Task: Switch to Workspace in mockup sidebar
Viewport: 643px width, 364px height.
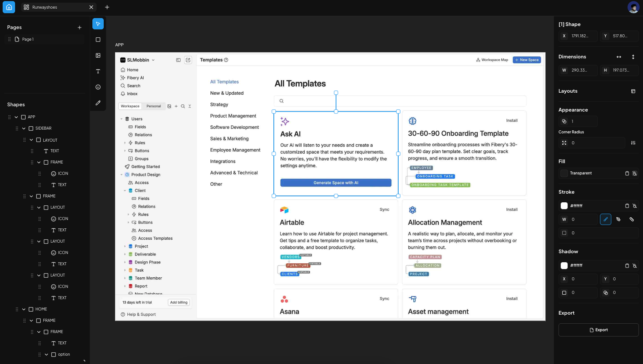Action: pyautogui.click(x=130, y=106)
